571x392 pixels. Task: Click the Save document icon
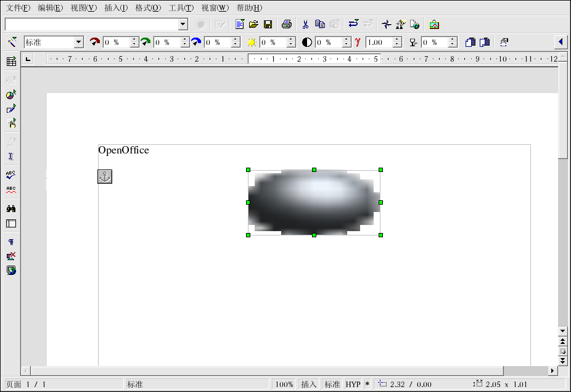[268, 25]
